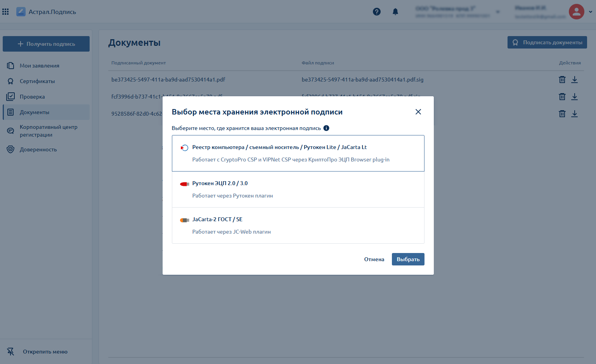Expand the organization selector dropdown
Image resolution: width=596 pixels, height=364 pixels.
[498, 12]
